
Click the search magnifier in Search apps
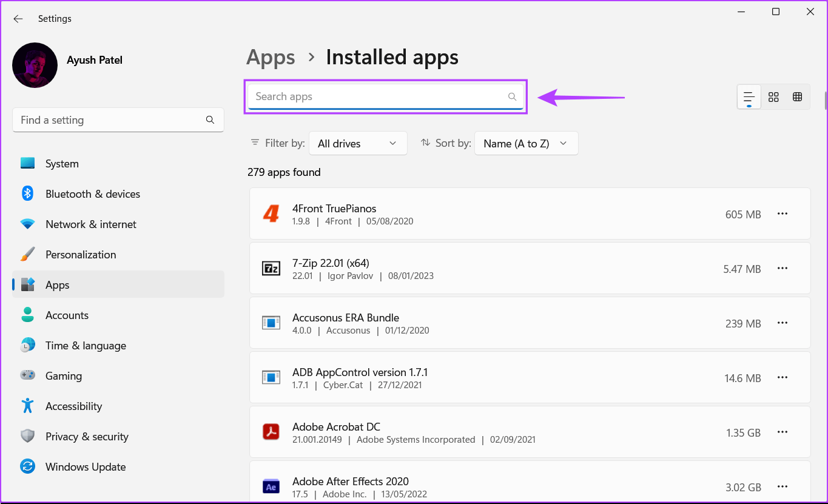click(x=512, y=96)
